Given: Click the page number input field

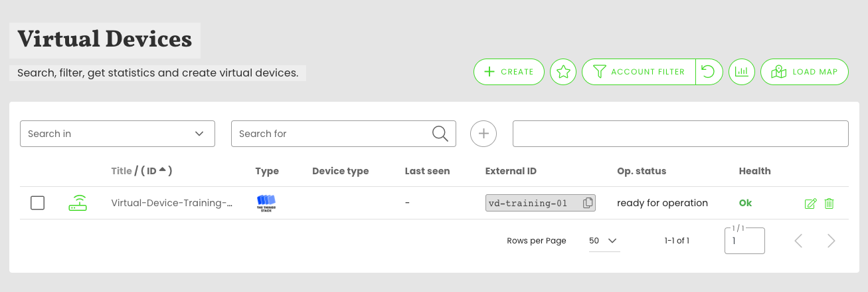Looking at the screenshot, I should 744,241.
